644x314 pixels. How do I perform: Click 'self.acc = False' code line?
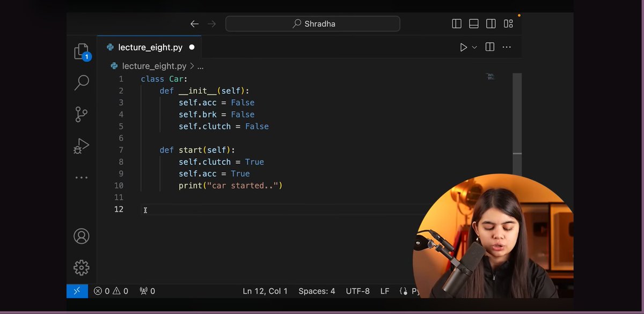pyautogui.click(x=217, y=103)
